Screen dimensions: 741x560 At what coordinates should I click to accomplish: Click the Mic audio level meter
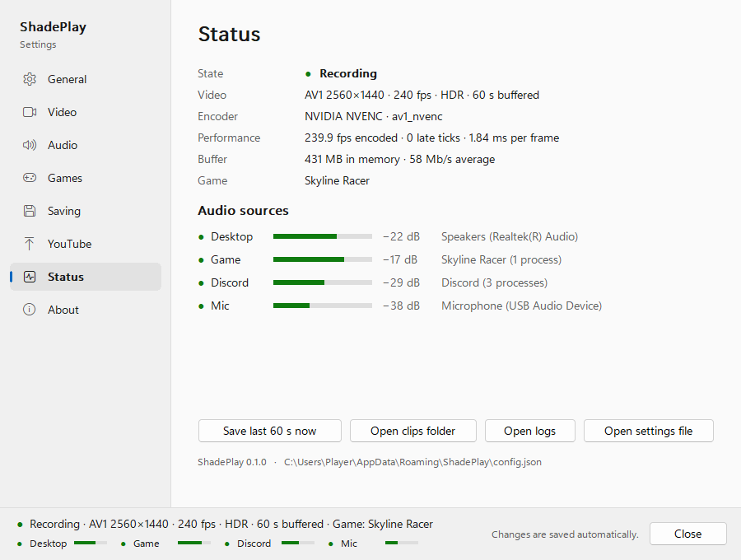pos(323,306)
